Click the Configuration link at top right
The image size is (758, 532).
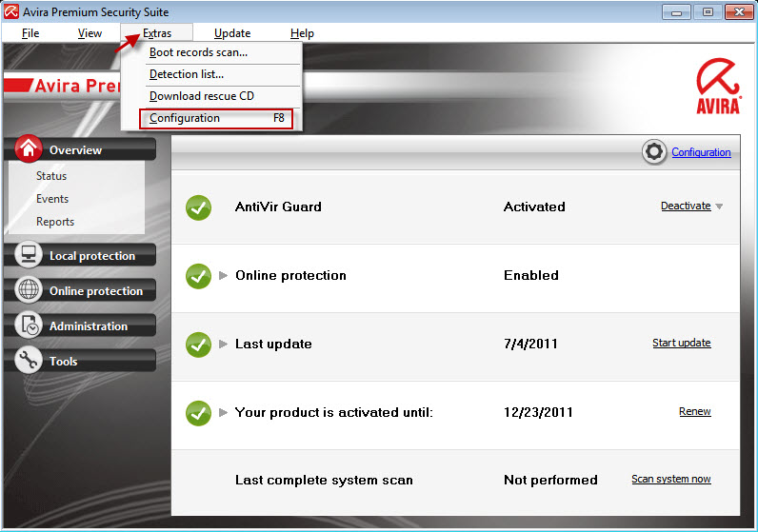click(701, 152)
